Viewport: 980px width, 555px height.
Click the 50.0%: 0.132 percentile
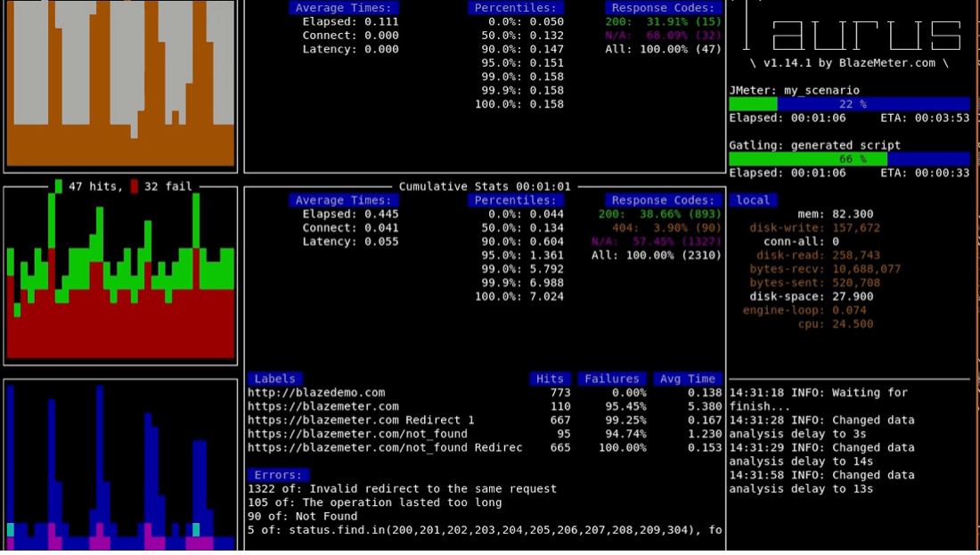click(522, 35)
